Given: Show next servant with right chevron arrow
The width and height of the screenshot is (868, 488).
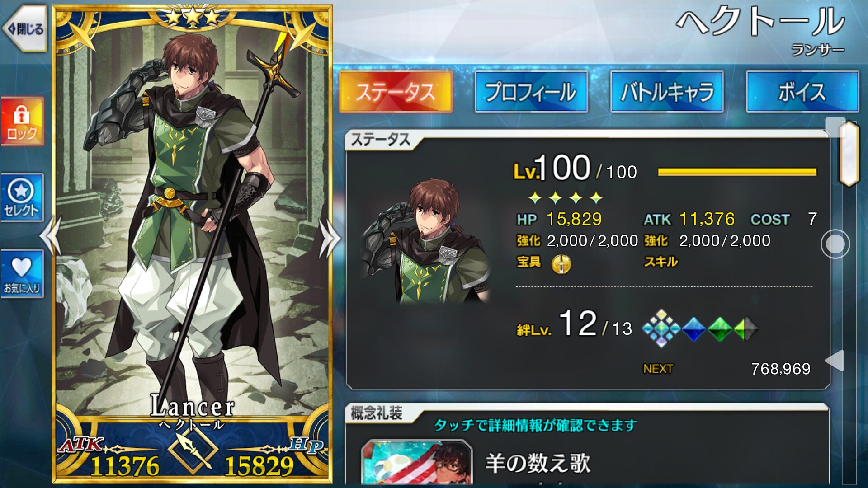Looking at the screenshot, I should point(330,239).
